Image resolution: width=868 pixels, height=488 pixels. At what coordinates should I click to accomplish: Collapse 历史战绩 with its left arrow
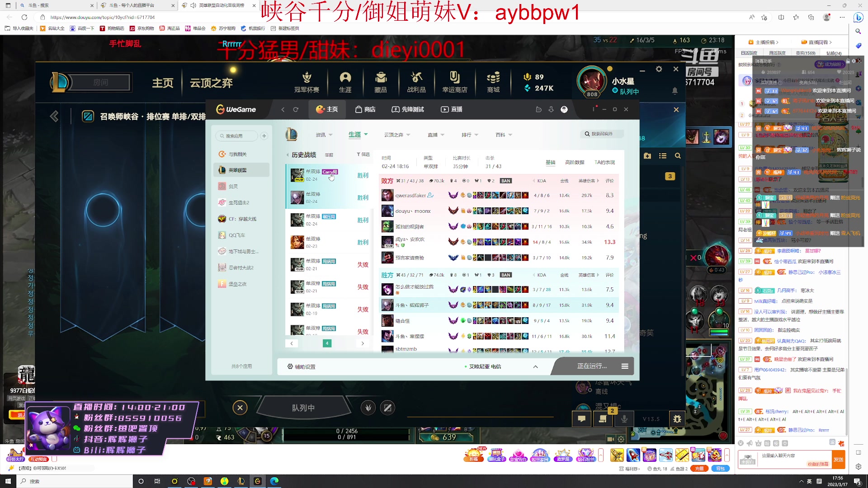[x=288, y=155]
